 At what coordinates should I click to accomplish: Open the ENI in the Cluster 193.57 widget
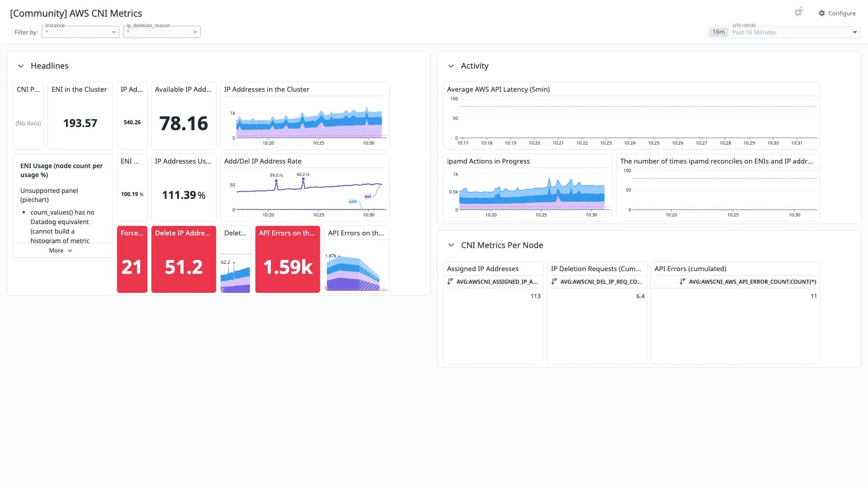(80, 116)
